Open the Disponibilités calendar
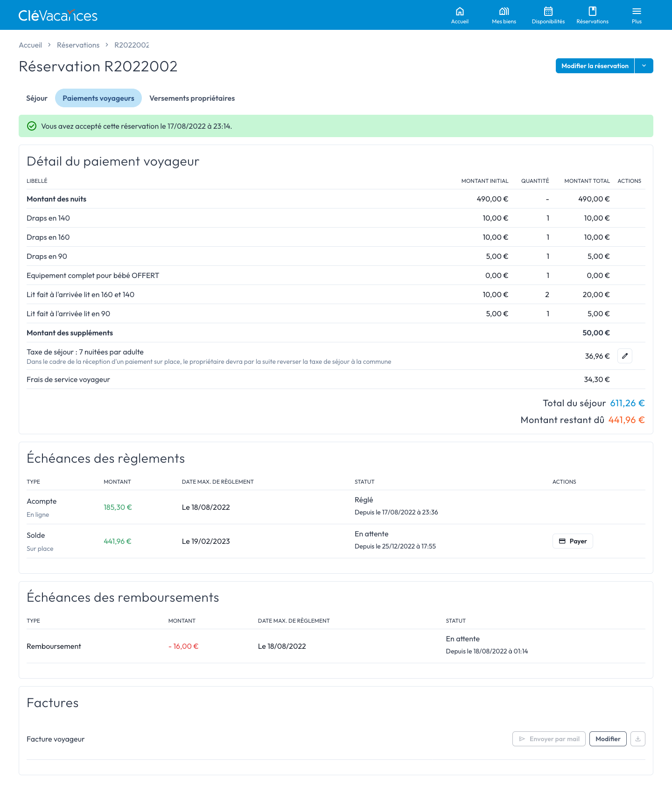 [548, 15]
